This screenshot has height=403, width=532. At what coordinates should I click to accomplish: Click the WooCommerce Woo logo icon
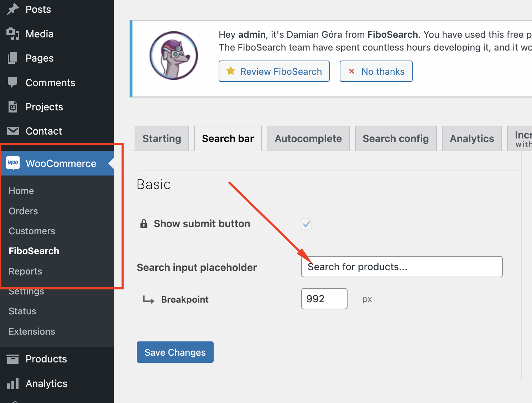click(13, 163)
